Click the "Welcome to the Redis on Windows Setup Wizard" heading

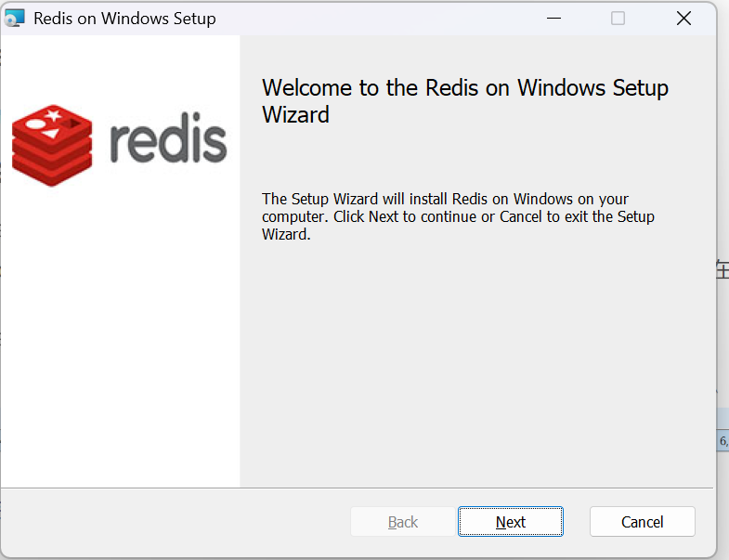click(465, 101)
